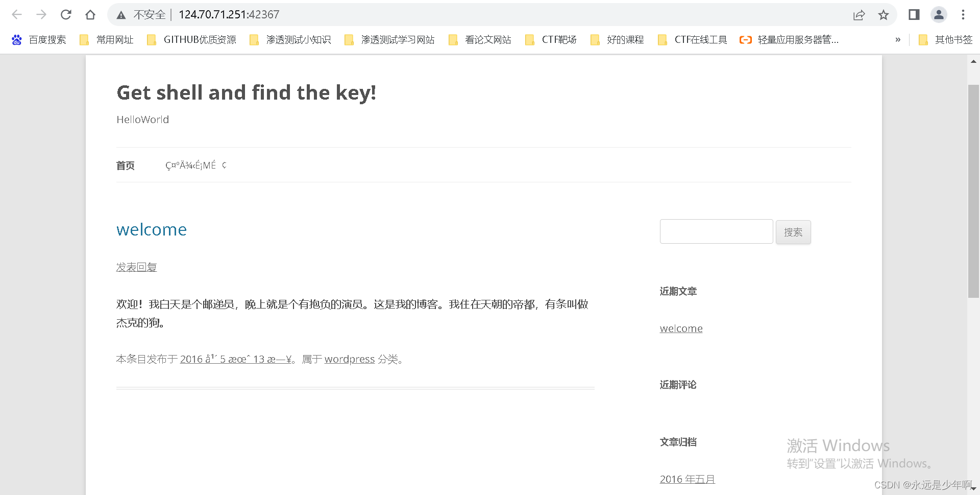The image size is (980, 495).
Task: Open the 渗透测试学习网站 bookmark
Action: point(398,39)
